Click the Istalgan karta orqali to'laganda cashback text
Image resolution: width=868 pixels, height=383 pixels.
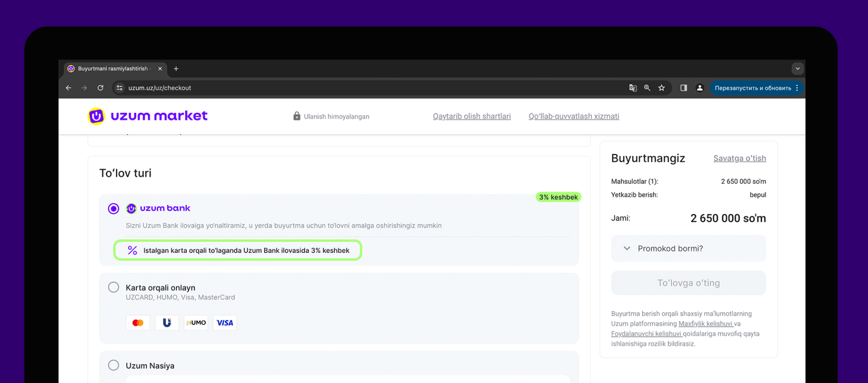[x=246, y=250]
